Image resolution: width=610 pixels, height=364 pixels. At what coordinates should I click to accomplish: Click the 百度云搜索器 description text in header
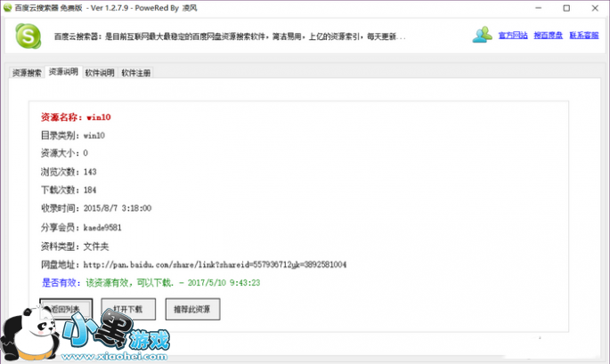[230, 36]
